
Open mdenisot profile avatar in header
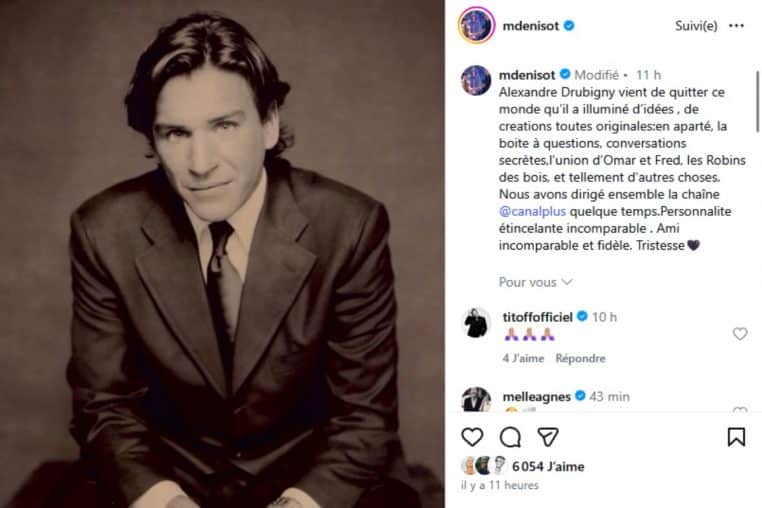(x=476, y=25)
